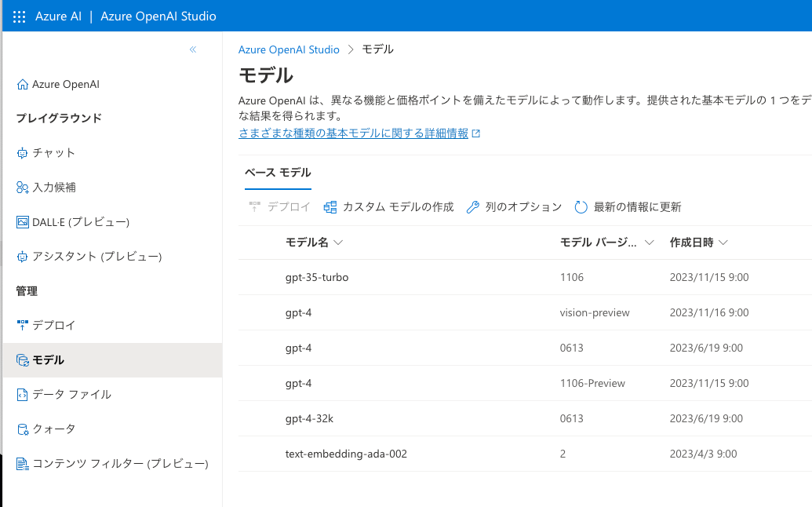Click the アシスタント robot icon

click(x=22, y=257)
